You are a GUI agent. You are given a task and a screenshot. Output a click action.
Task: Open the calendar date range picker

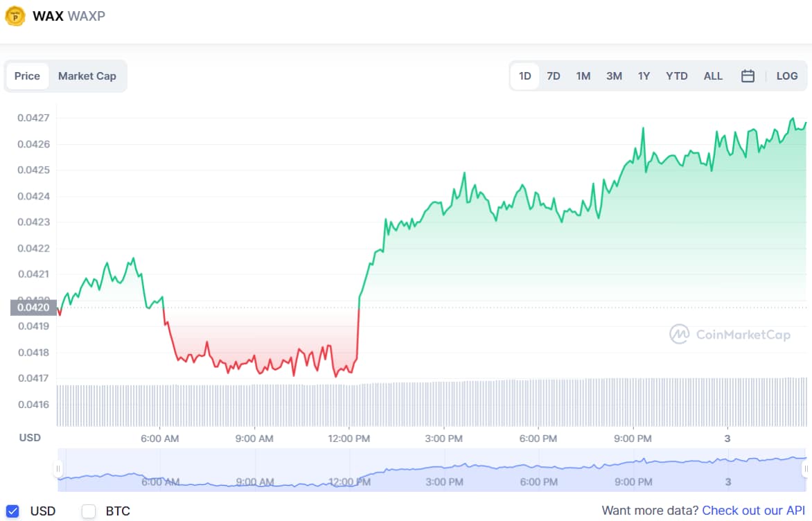[748, 76]
